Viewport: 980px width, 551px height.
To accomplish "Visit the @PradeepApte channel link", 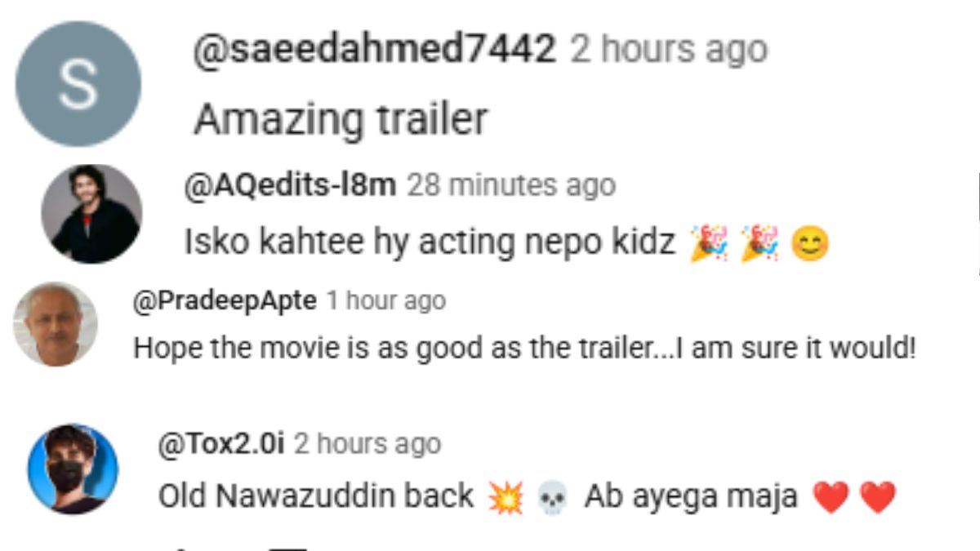I will (225, 300).
